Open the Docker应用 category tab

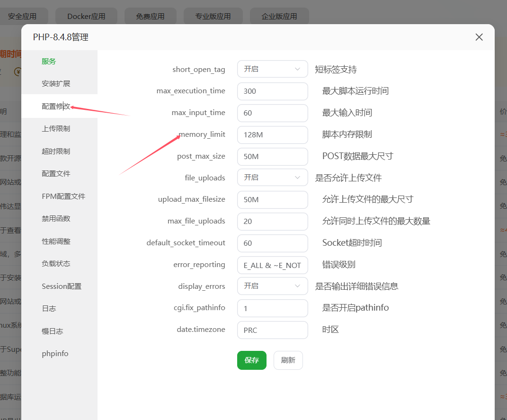[x=86, y=16]
